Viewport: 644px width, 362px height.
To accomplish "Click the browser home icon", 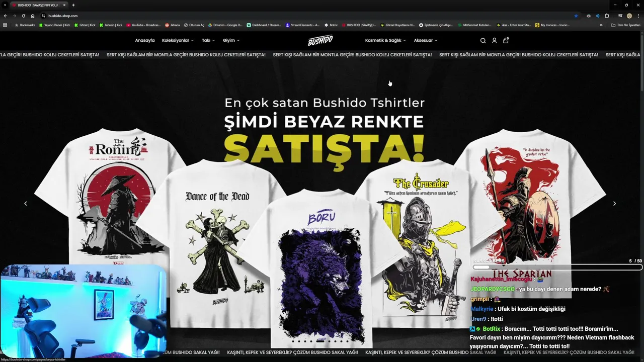I will pos(33,16).
